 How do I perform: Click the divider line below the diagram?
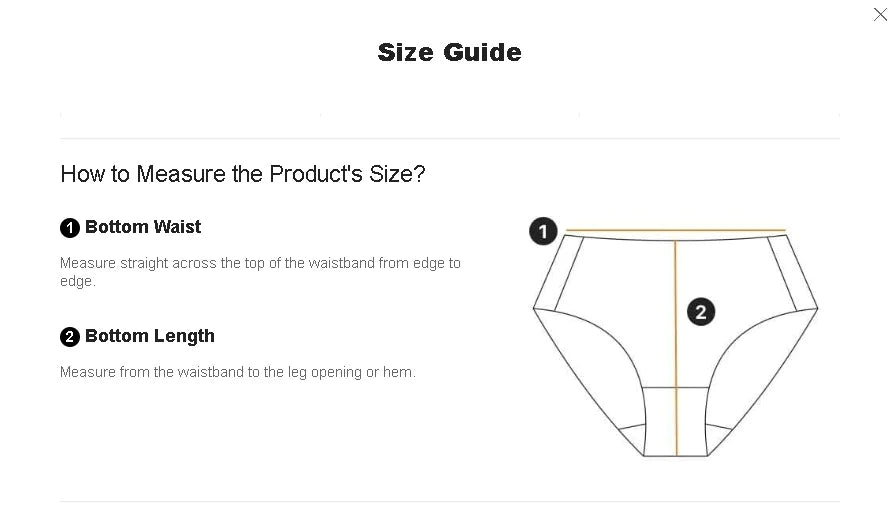tap(449, 501)
